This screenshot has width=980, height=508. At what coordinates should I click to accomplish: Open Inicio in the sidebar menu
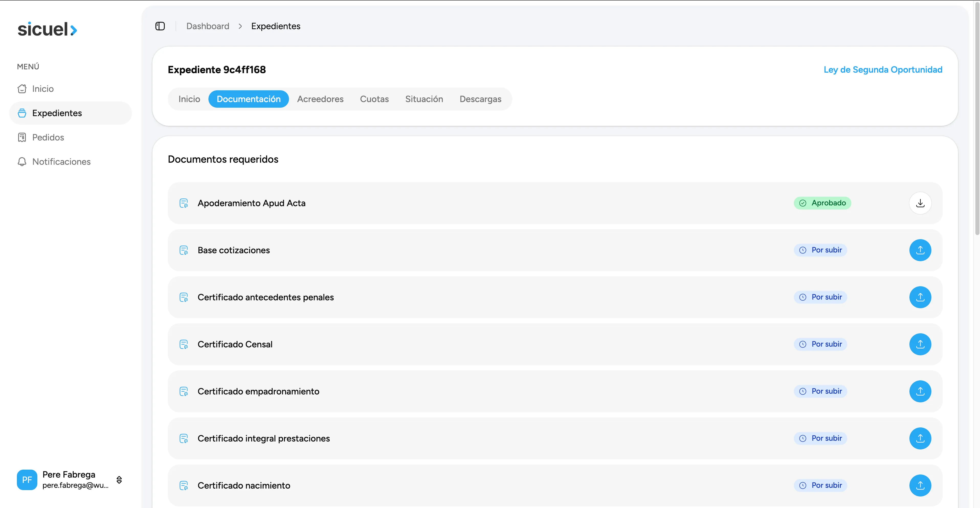[x=70, y=89]
